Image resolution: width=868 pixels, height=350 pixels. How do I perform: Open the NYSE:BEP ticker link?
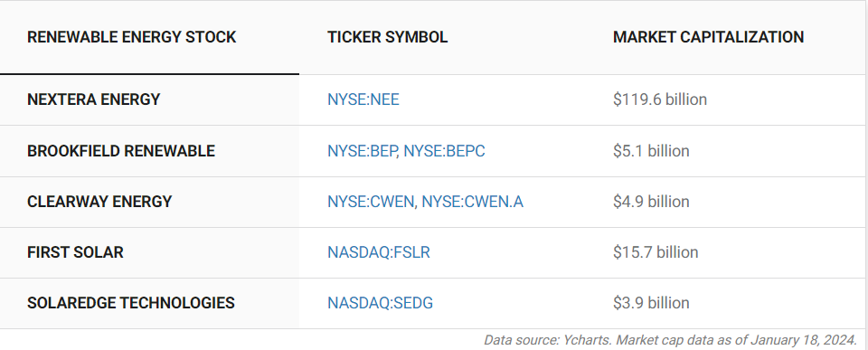[362, 151]
